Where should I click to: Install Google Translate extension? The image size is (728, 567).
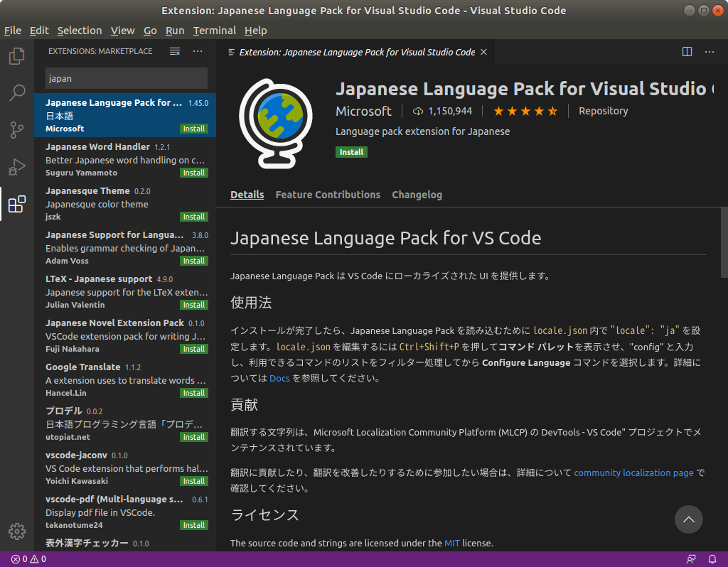(x=194, y=393)
